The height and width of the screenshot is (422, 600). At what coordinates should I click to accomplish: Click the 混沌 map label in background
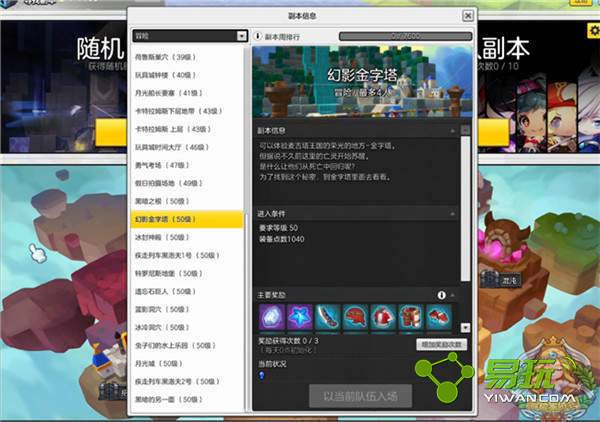tap(509, 280)
